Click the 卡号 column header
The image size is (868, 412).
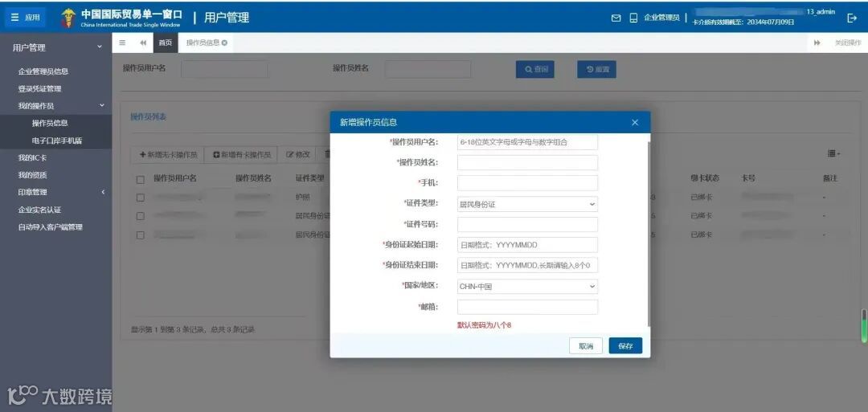748,178
